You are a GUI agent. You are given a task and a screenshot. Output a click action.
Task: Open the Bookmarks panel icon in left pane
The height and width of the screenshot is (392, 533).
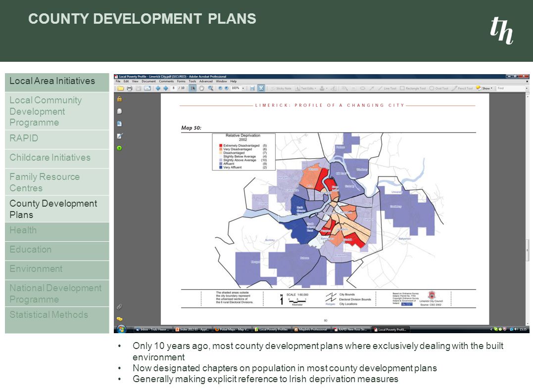click(119, 124)
